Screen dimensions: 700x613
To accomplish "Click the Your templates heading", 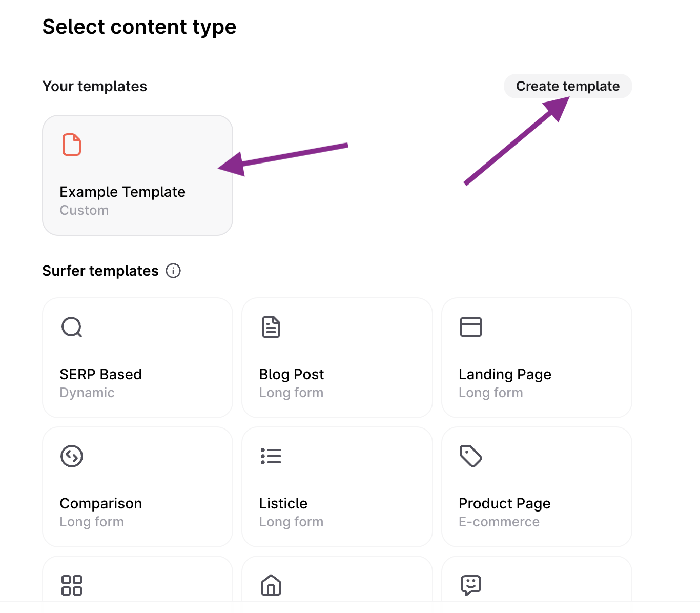I will pyautogui.click(x=95, y=86).
